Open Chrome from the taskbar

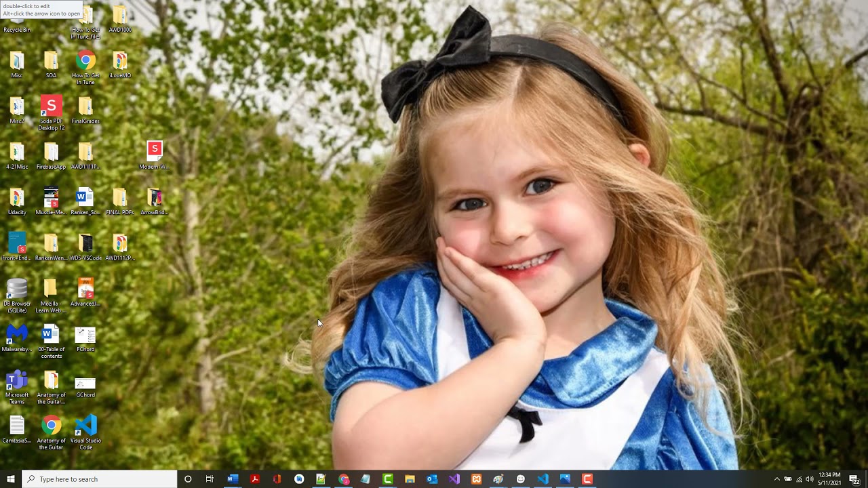[x=343, y=479]
